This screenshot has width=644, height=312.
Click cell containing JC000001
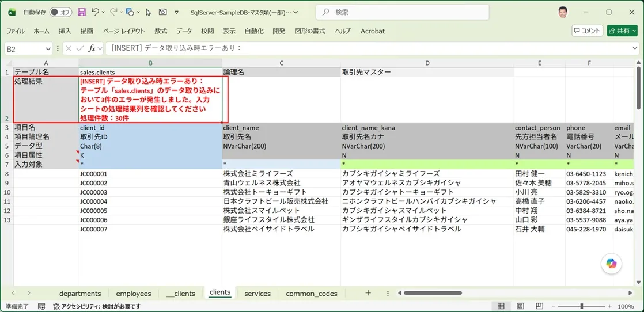tap(150, 174)
